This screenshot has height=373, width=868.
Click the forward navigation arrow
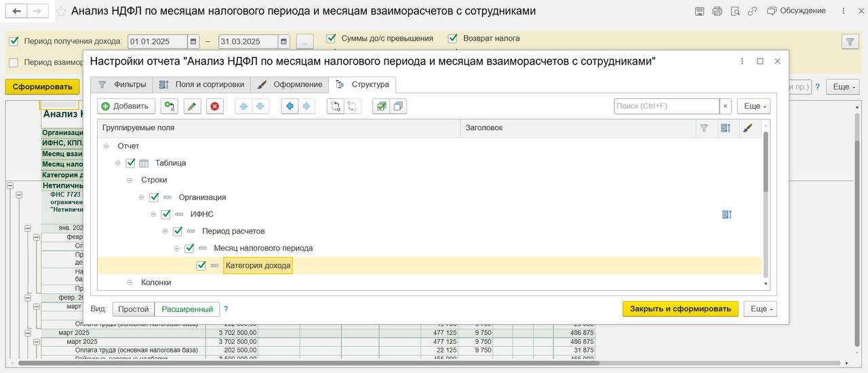coord(39,11)
